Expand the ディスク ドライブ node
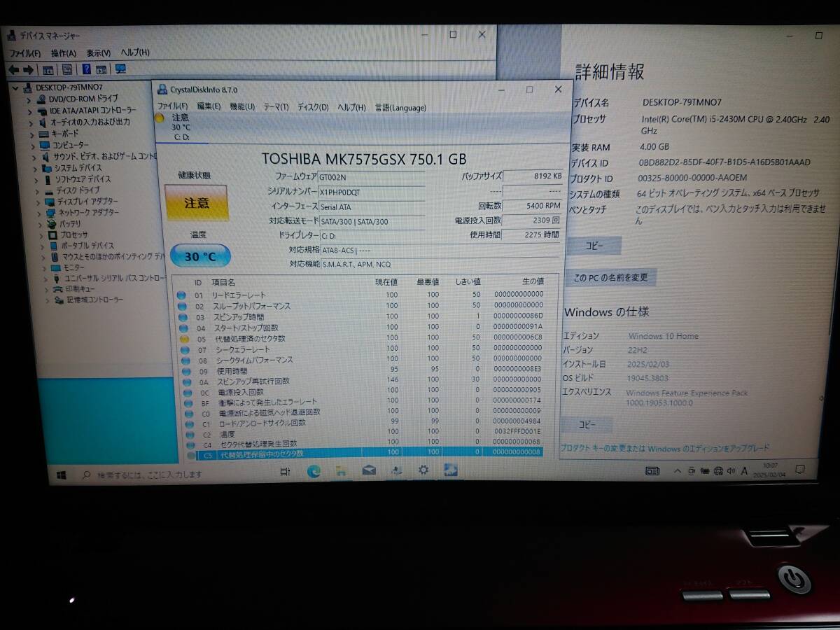Image resolution: width=840 pixels, height=630 pixels. tap(38, 190)
